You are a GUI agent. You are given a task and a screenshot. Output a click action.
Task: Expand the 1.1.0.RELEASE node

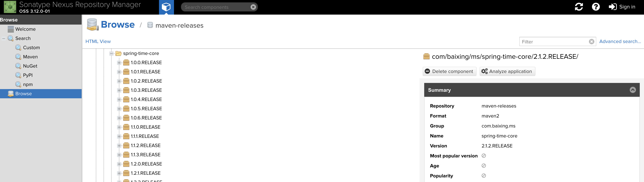(x=119, y=127)
